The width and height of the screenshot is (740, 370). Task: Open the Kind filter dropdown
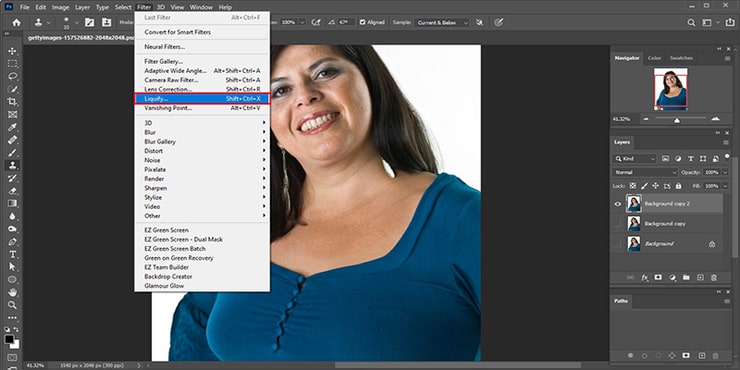[634, 159]
